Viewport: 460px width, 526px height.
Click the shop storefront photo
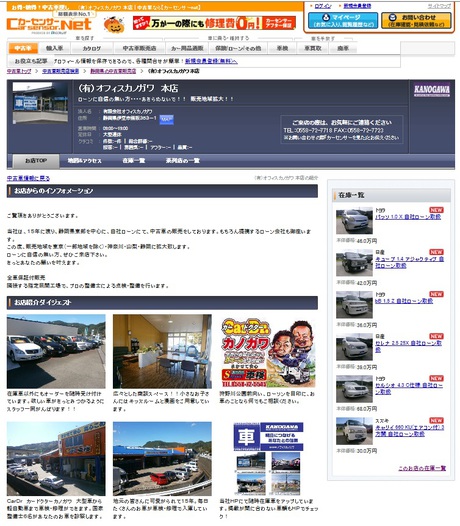coord(40,103)
